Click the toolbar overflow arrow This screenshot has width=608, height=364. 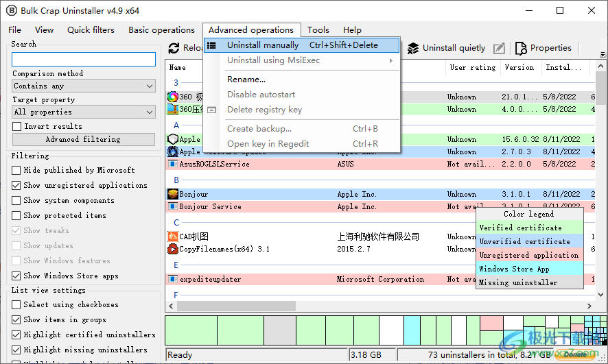point(603,55)
